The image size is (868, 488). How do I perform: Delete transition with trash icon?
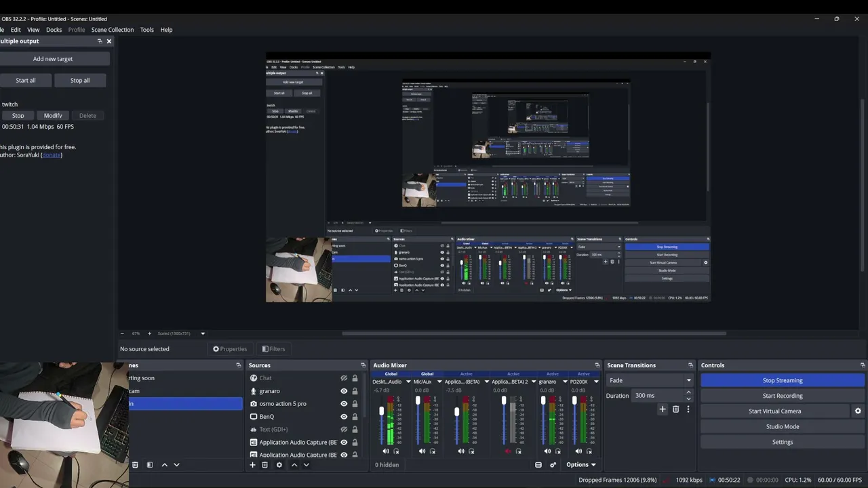tap(675, 409)
